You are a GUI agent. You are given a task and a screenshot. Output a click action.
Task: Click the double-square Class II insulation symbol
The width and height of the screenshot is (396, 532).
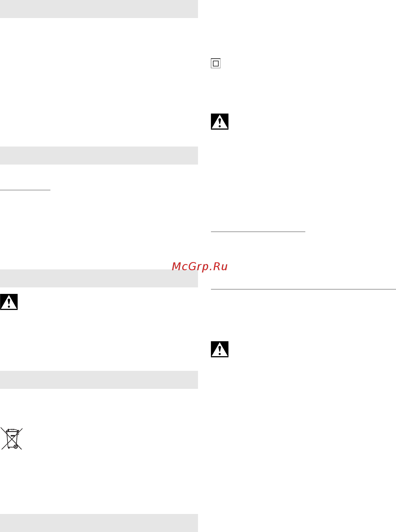215,63
